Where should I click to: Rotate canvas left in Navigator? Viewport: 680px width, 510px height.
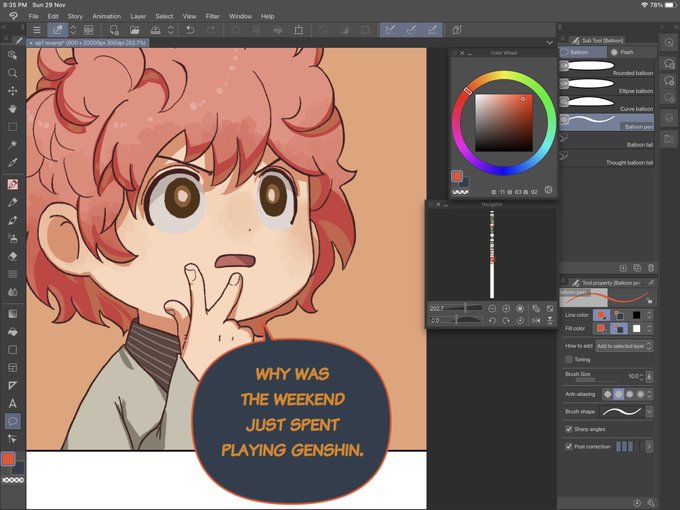(x=492, y=320)
